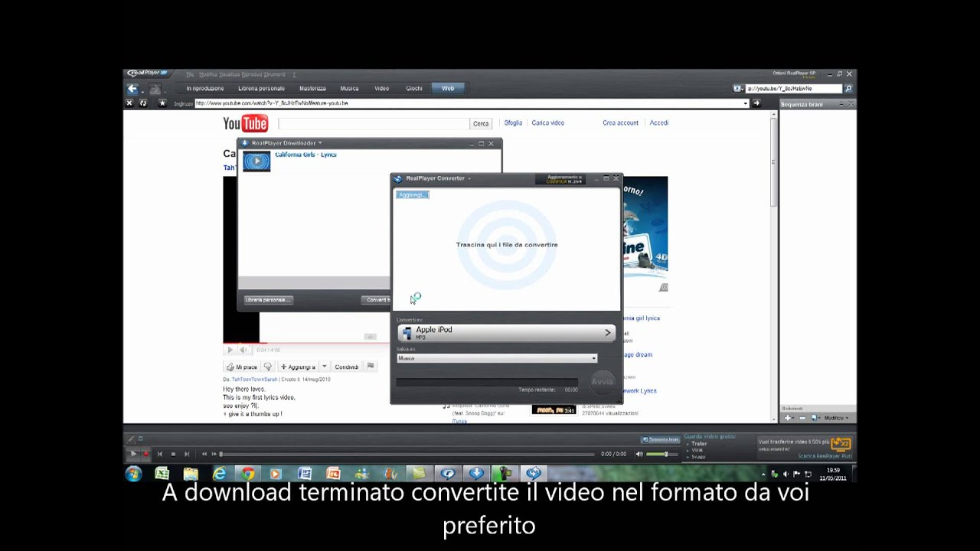Screen dimensions: 980x551
Task: Click Mi piace like button
Action: 242,367
